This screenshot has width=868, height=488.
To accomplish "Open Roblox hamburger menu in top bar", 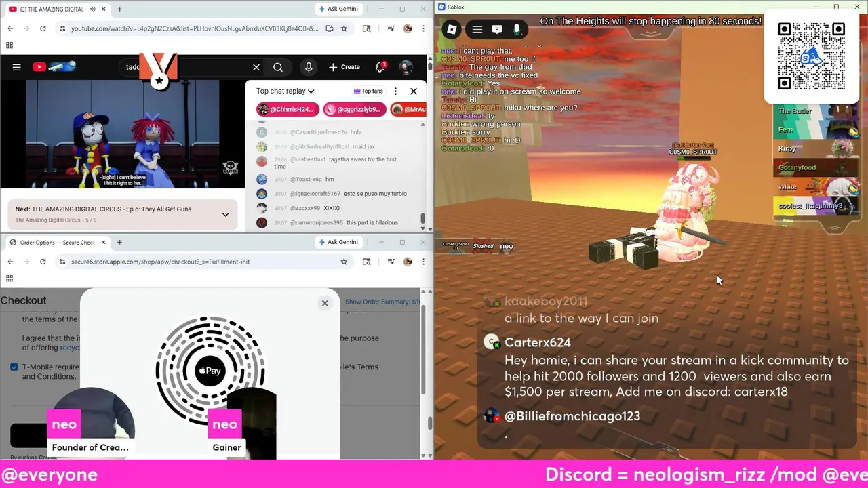I will coord(477,29).
